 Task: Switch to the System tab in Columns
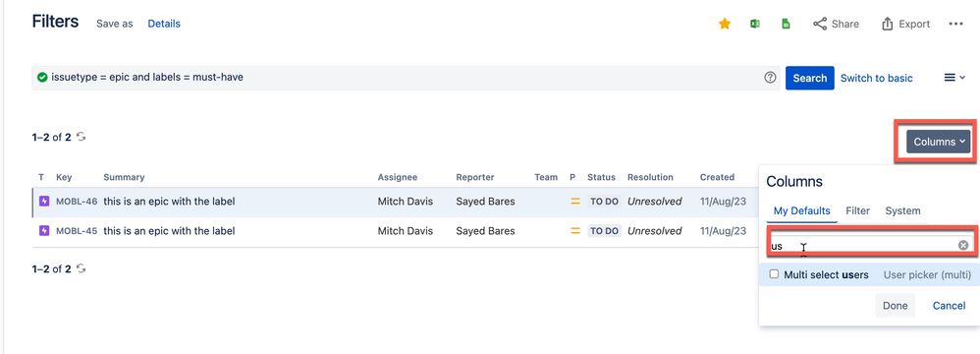point(902,210)
